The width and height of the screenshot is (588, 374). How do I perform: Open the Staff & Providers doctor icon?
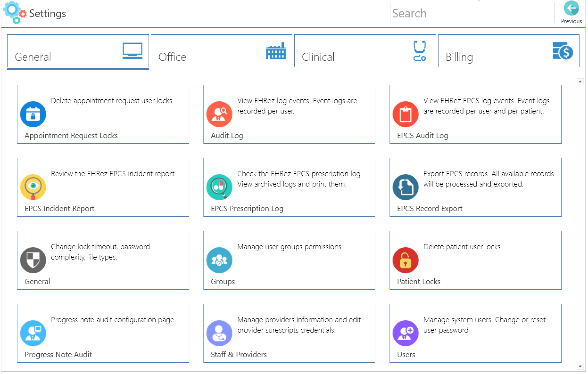[219, 333]
